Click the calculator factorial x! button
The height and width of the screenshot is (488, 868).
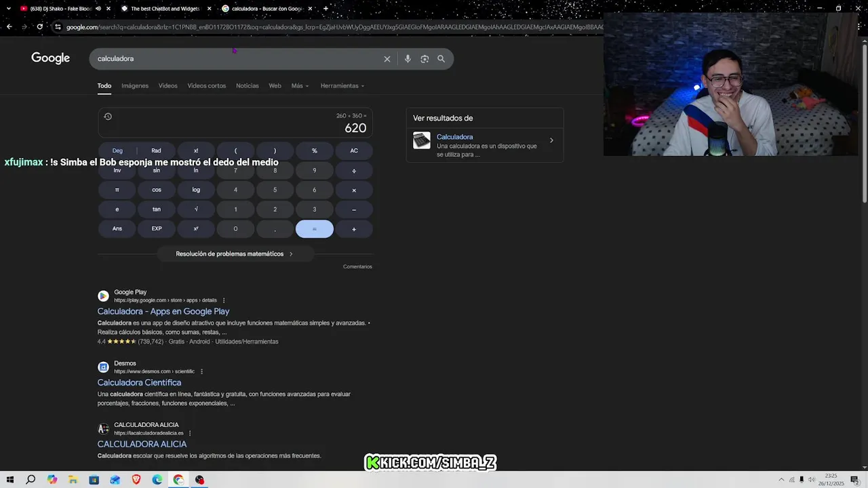coord(196,150)
